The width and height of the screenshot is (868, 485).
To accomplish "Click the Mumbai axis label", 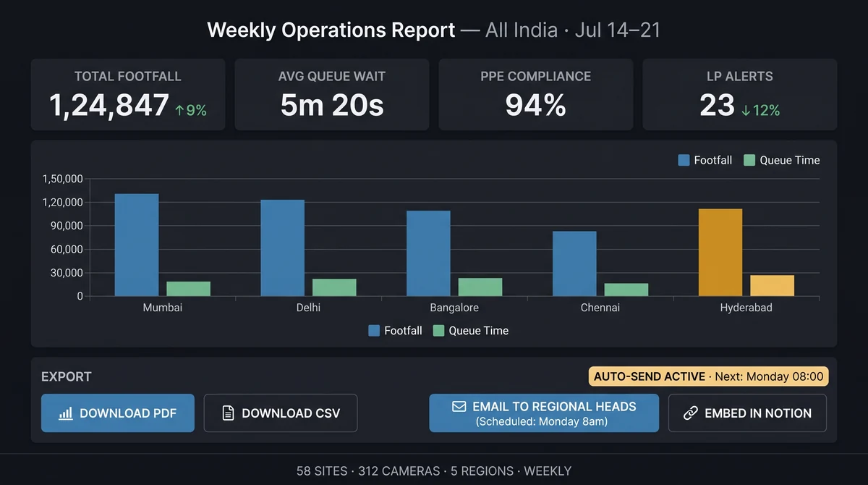I will (x=163, y=308).
